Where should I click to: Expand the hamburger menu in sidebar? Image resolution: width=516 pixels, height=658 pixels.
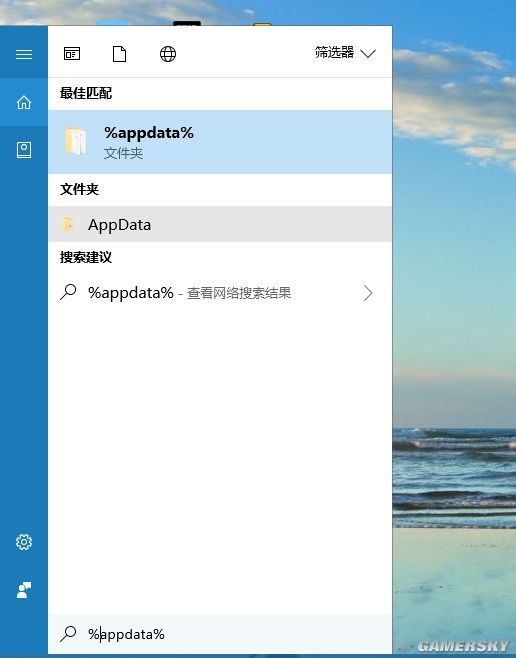(x=24, y=54)
